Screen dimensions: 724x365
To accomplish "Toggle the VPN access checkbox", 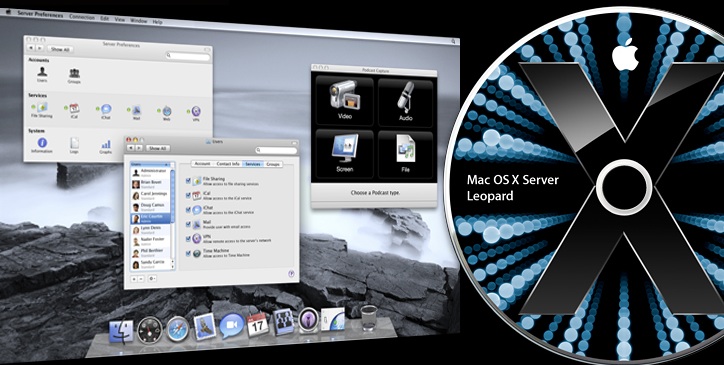I will click(x=188, y=238).
